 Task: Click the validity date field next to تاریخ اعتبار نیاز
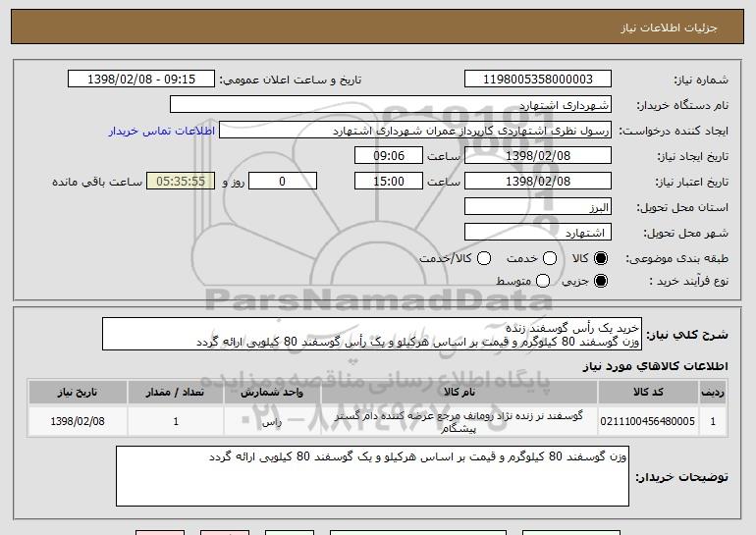(x=538, y=182)
